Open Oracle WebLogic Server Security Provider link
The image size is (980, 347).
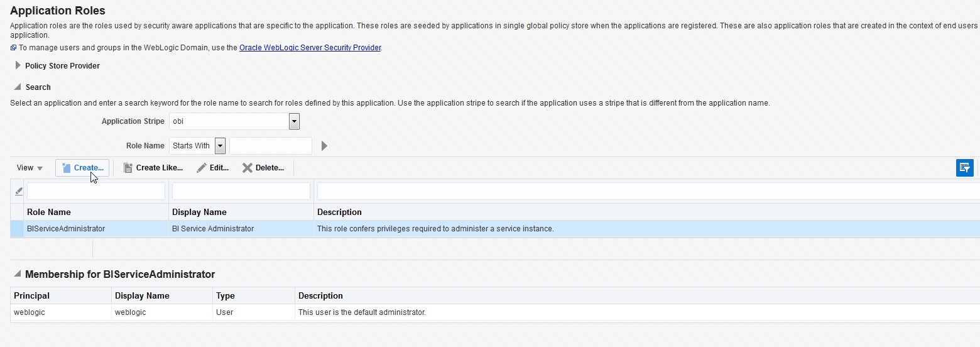click(x=310, y=48)
